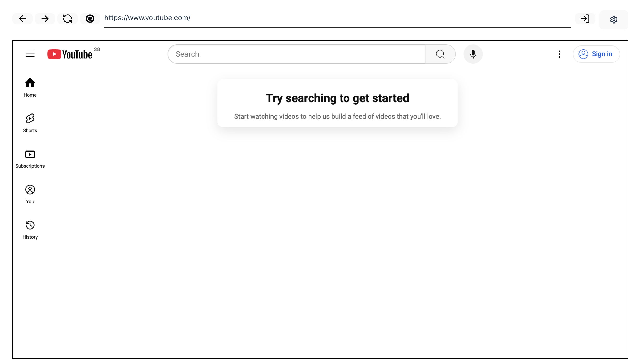Screen dimensions: 634x364
Task: Open Subscriptions from the sidebar
Action: tap(30, 158)
